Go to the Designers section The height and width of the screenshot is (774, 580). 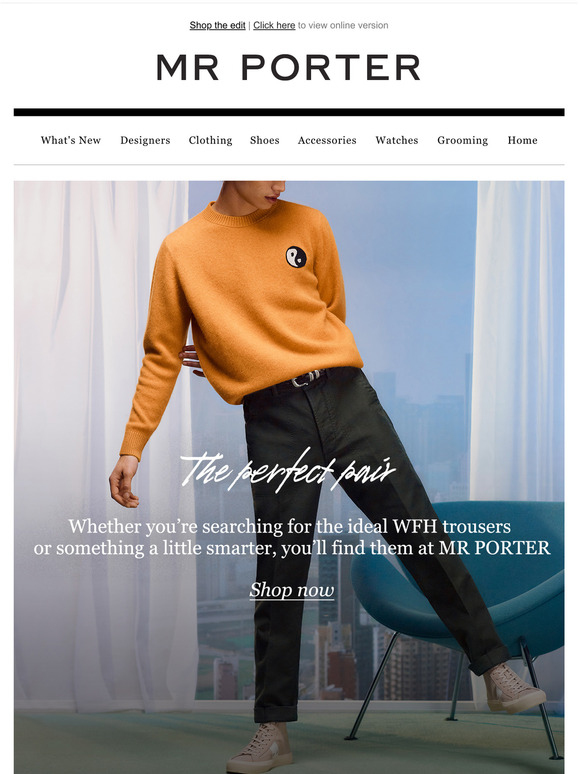[145, 140]
